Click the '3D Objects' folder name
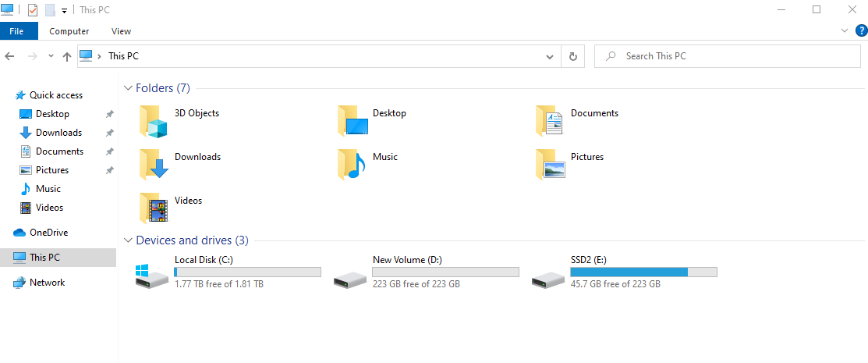 [x=197, y=113]
